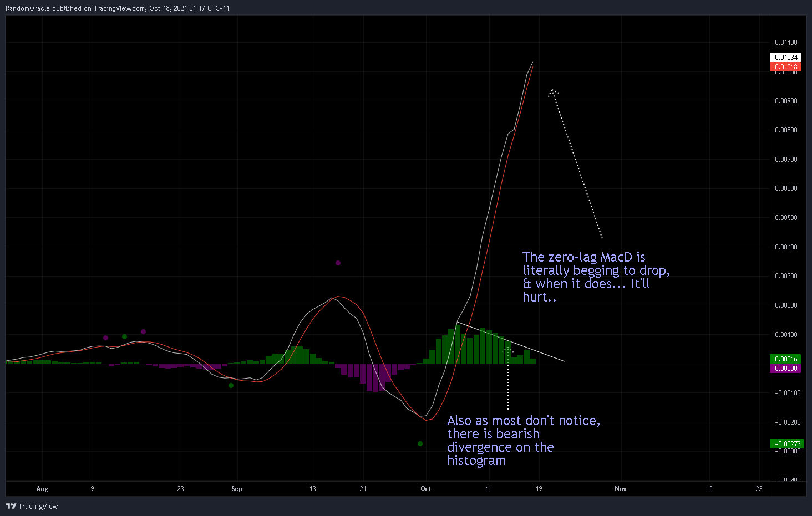The height and width of the screenshot is (516, 812).
Task: Click the 'Sep' date axis label
Action: 237,489
